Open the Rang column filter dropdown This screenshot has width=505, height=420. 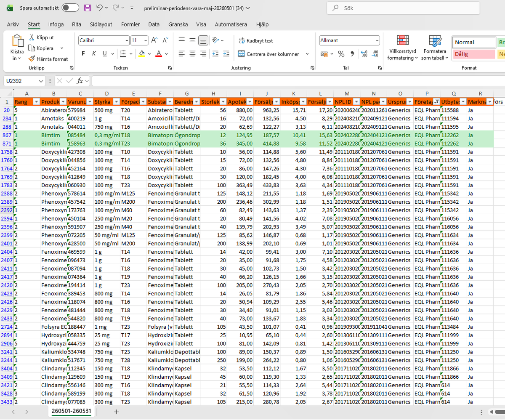tap(36, 101)
